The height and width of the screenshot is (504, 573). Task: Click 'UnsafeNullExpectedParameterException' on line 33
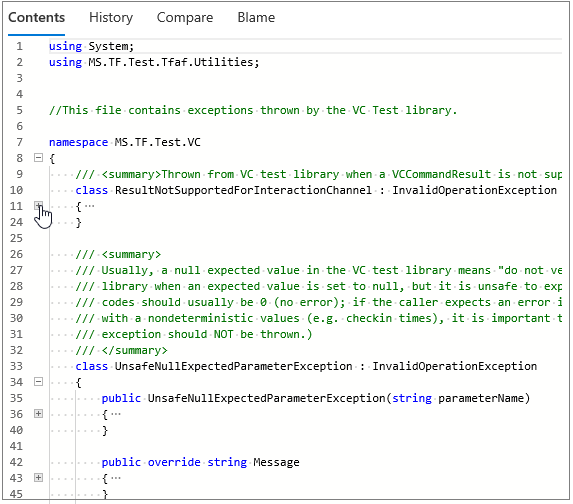234,366
